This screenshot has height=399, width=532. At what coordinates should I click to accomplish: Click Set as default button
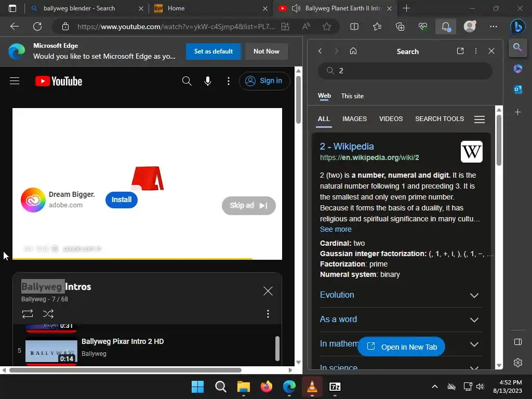tap(214, 51)
